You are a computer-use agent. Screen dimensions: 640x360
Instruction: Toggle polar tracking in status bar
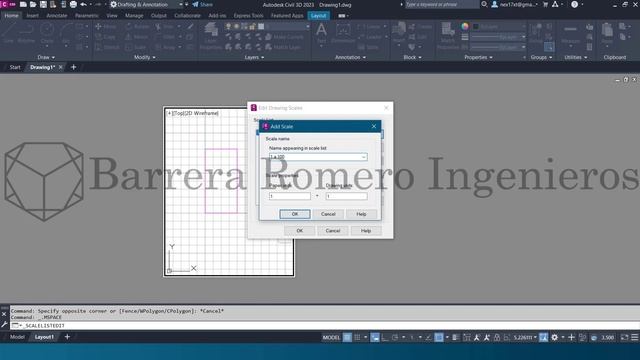[395, 337]
